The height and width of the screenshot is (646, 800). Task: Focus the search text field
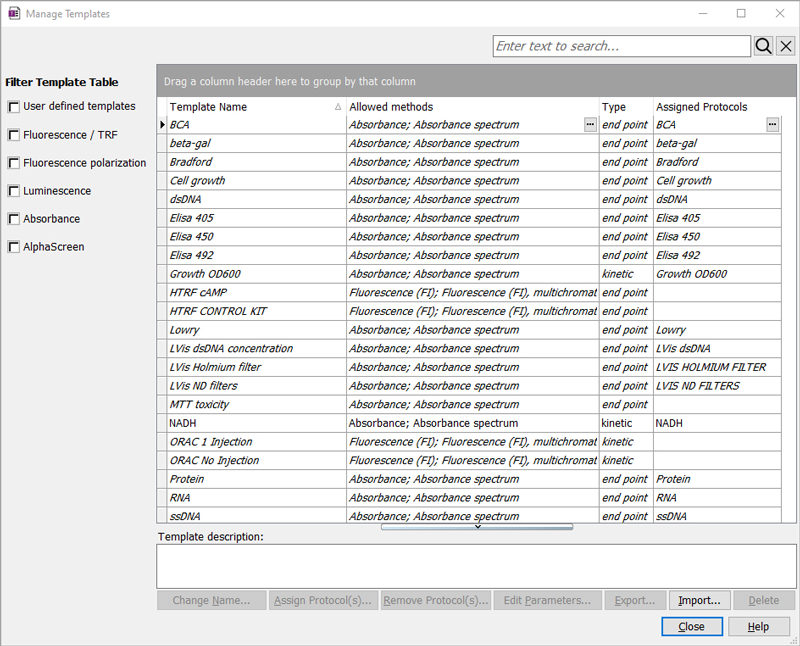[x=622, y=46]
